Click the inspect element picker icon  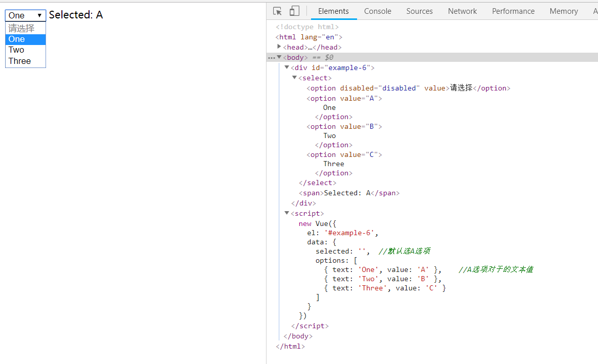click(x=277, y=11)
